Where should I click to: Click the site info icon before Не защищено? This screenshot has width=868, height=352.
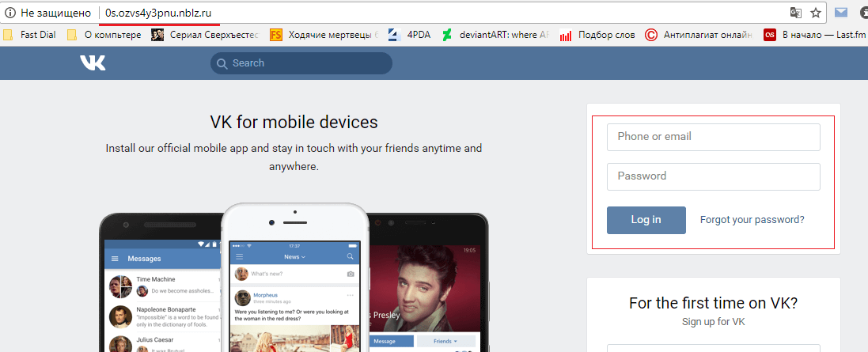[9, 12]
